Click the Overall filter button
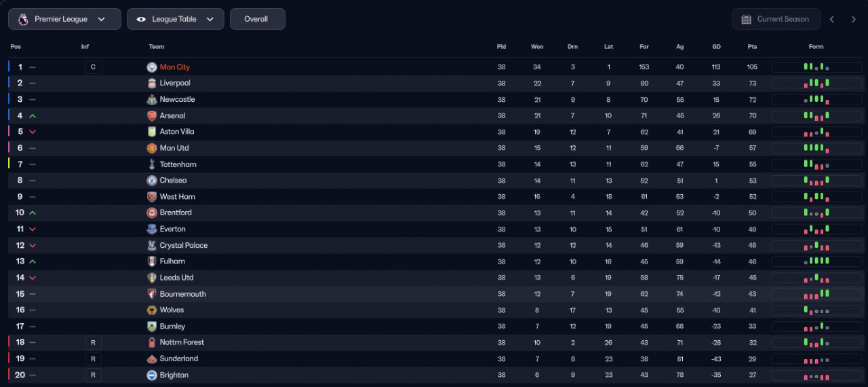Viewport: 868px width, 387px height. coord(257,19)
